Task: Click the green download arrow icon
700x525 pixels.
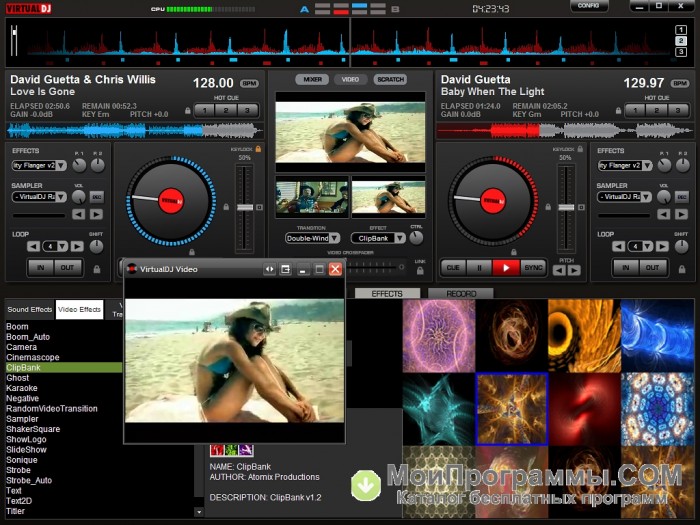Action: 366,485
